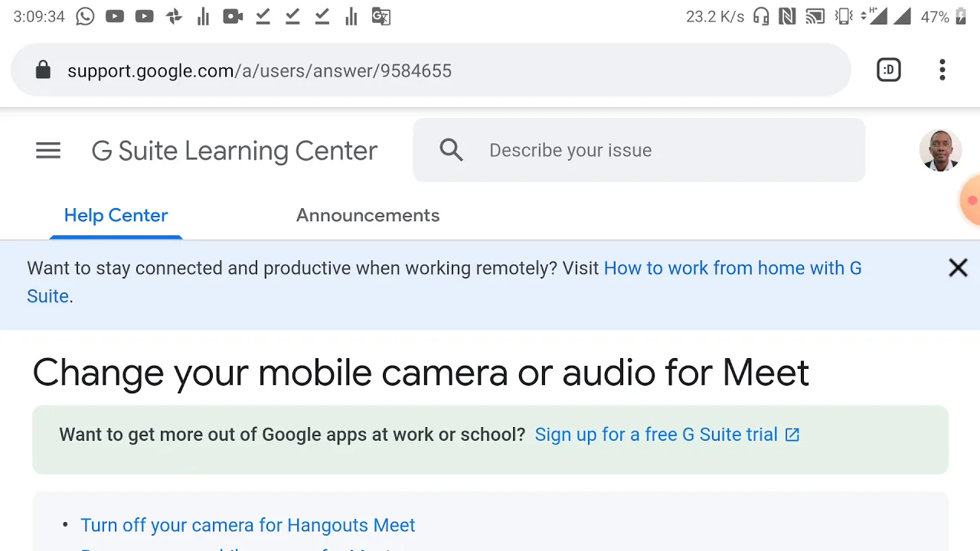Click the 'Want to stay connected and productive' banner text
Image resolution: width=980 pixels, height=551 pixels.
click(x=313, y=268)
